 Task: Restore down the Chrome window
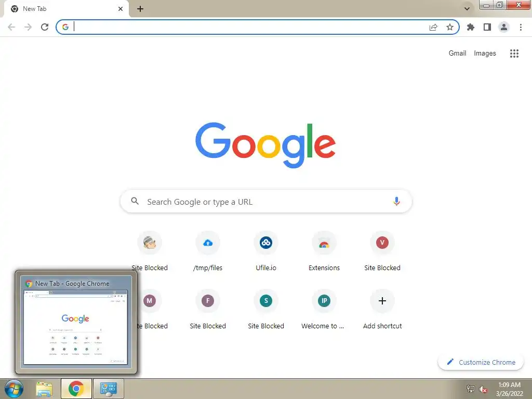click(499, 5)
